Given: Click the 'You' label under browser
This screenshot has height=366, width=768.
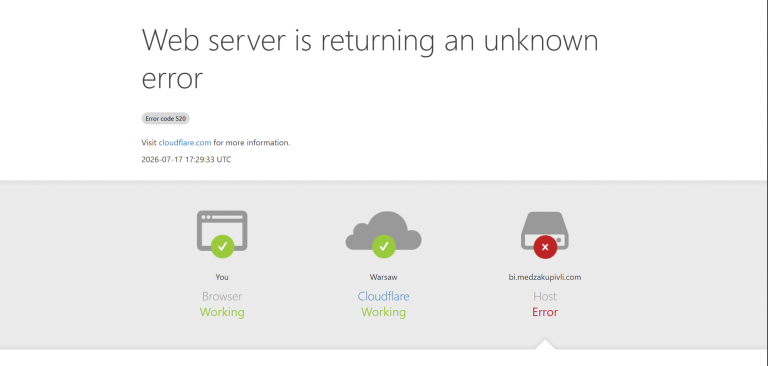Looking at the screenshot, I should click(x=222, y=277).
